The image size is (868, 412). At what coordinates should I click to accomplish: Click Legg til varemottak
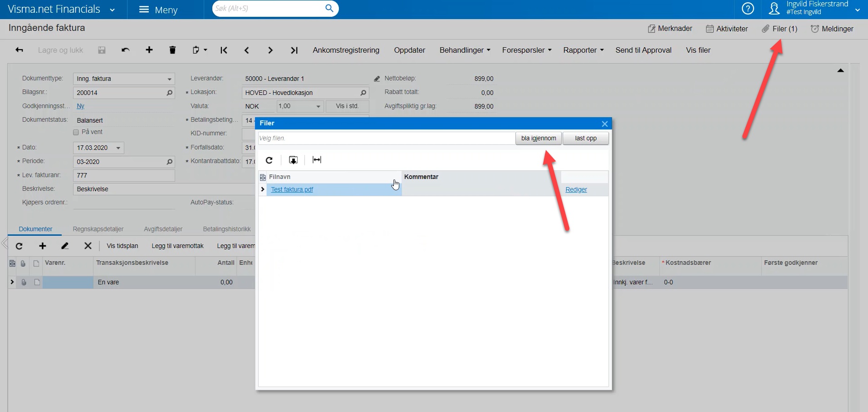click(177, 246)
